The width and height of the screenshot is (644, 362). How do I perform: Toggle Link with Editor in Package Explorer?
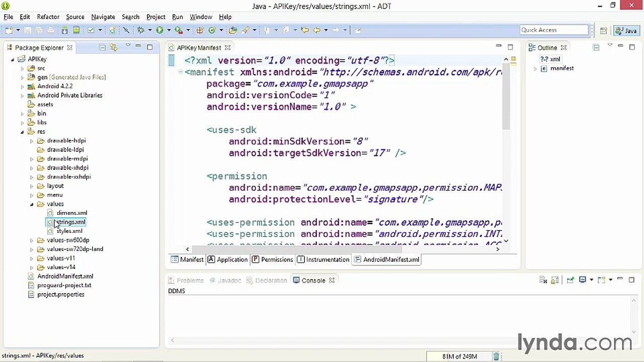coord(114,47)
